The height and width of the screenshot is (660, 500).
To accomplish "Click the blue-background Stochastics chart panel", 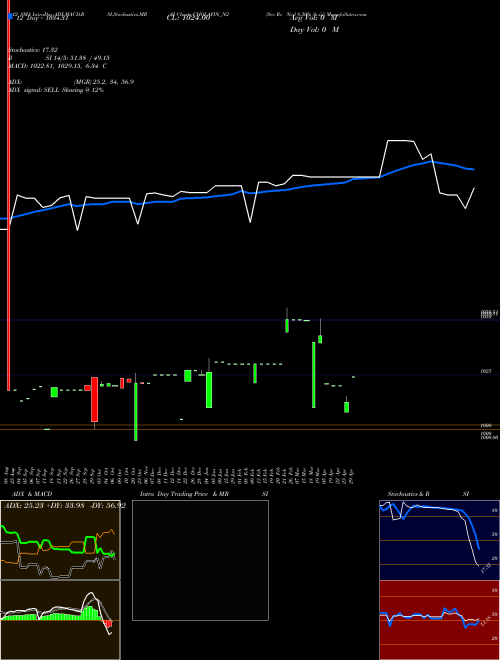I will coord(439,540).
